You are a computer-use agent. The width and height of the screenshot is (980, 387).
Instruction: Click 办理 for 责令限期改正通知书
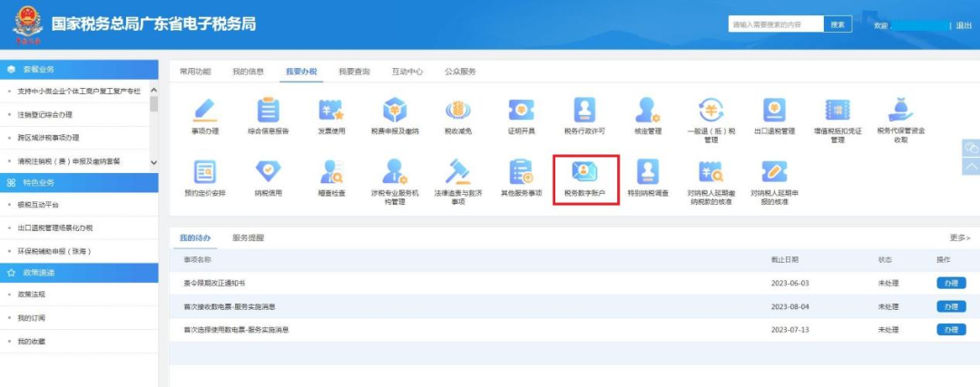click(951, 283)
